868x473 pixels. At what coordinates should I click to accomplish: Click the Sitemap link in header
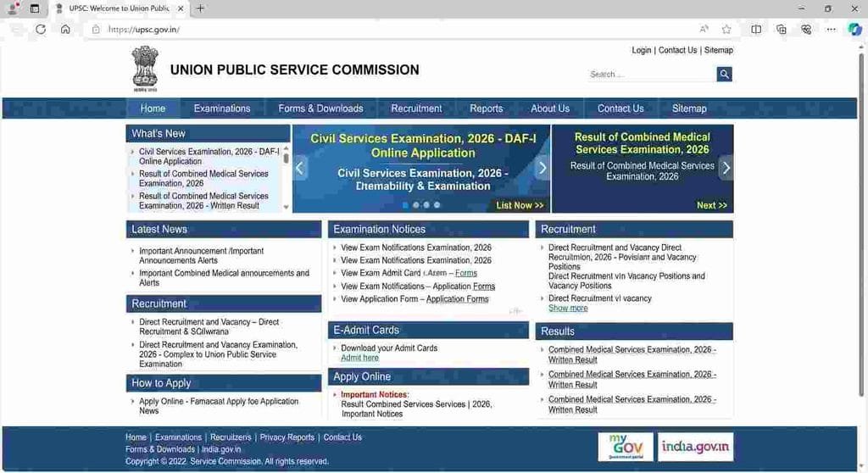719,50
